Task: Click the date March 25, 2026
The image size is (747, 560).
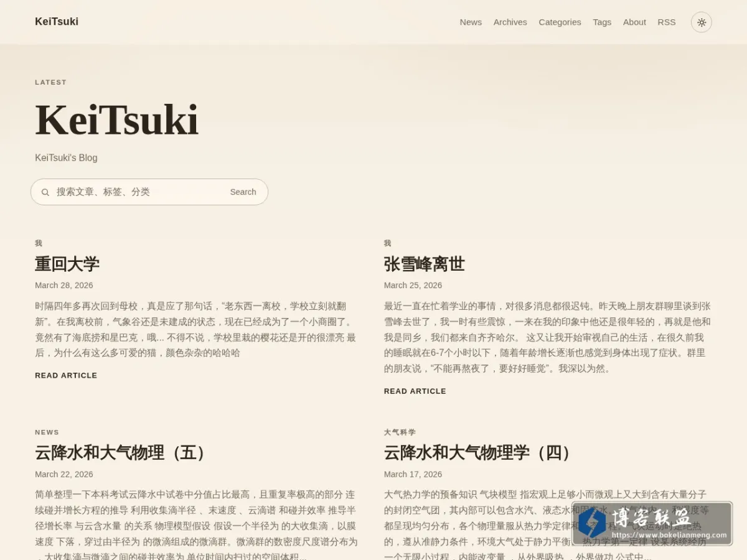Action: click(x=413, y=286)
